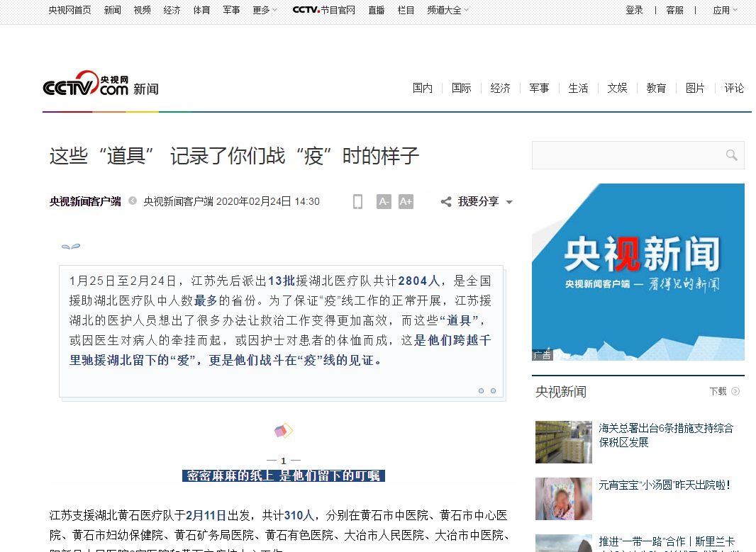Click the share icon beside 我要分享
756x552 pixels.
tap(445, 201)
